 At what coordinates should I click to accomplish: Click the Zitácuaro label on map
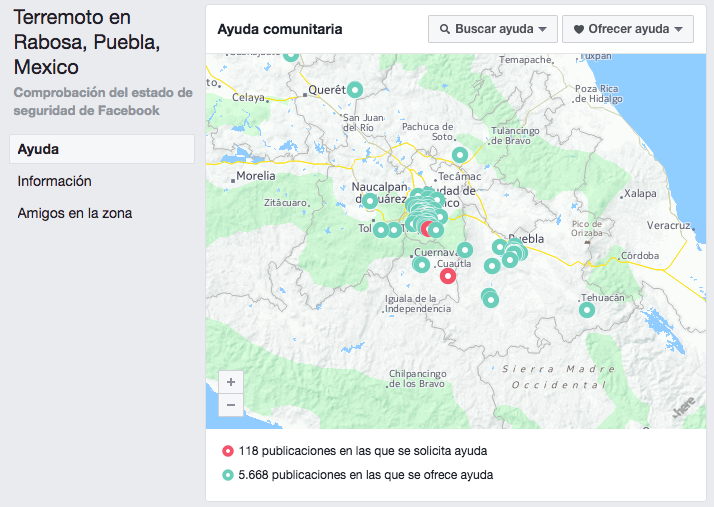coord(285,202)
